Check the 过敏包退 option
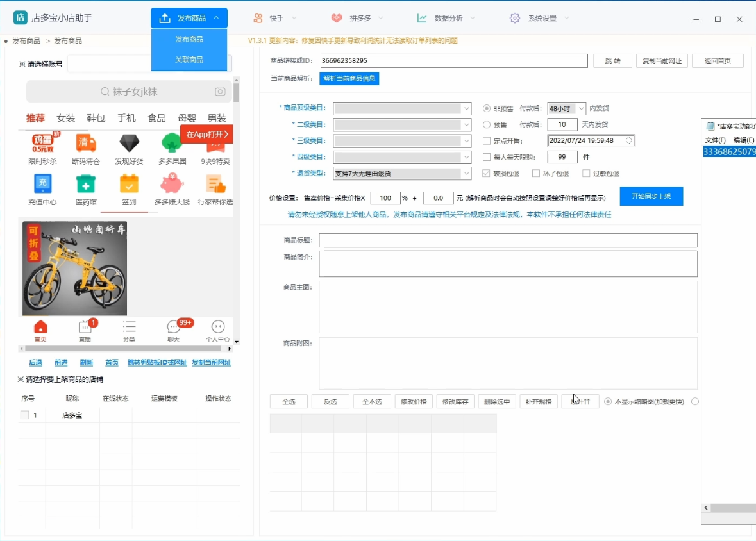 pos(586,173)
